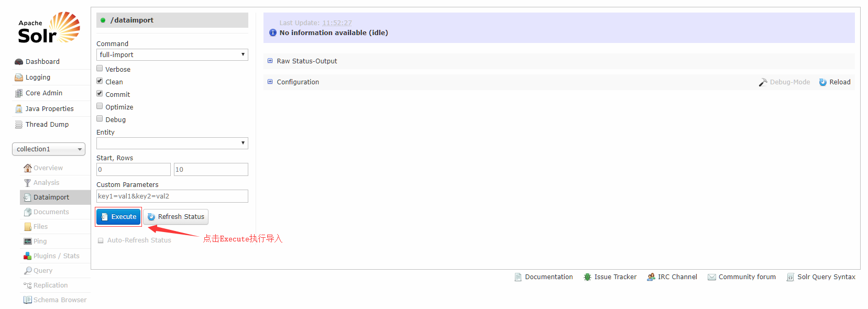Click the Refresh Status button

(176, 217)
